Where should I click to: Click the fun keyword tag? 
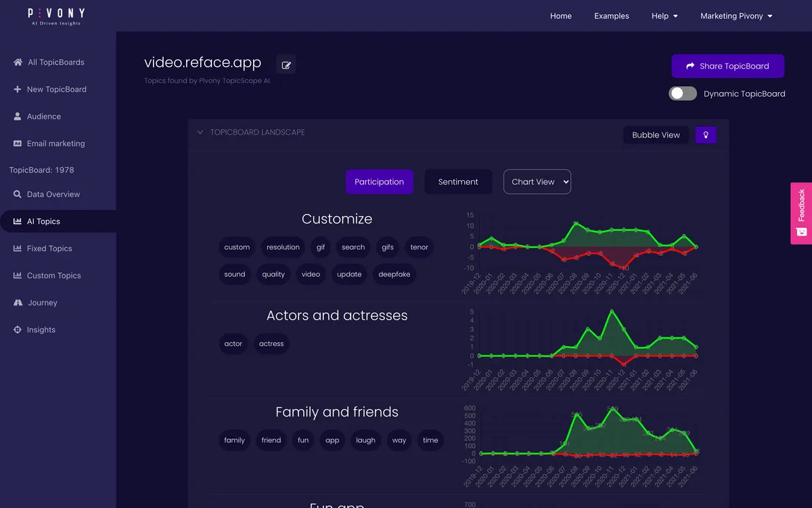pos(303,440)
